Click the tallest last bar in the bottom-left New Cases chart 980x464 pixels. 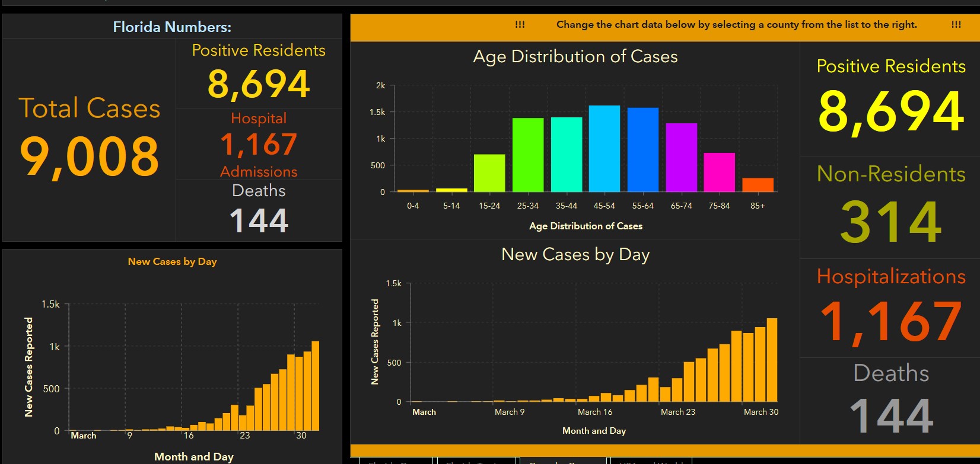pos(316,386)
